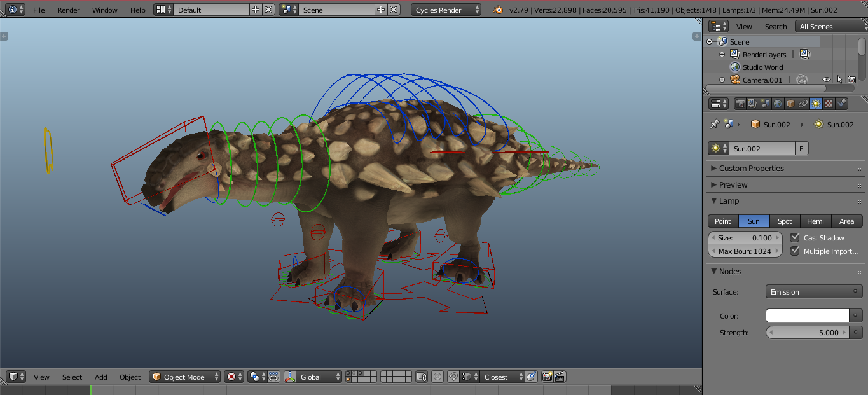
Task: Click the white lamp Color swatch
Action: (x=807, y=316)
